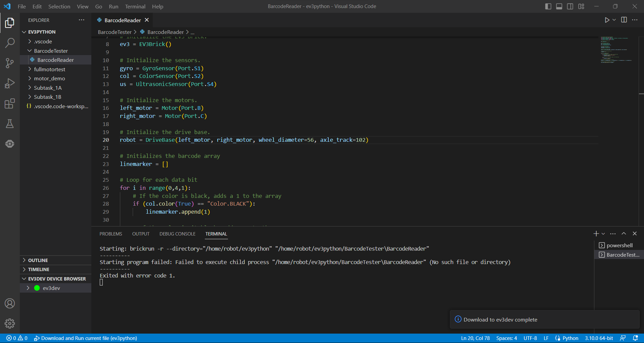Open editor More Actions menu
The width and height of the screenshot is (644, 343).
point(635,20)
